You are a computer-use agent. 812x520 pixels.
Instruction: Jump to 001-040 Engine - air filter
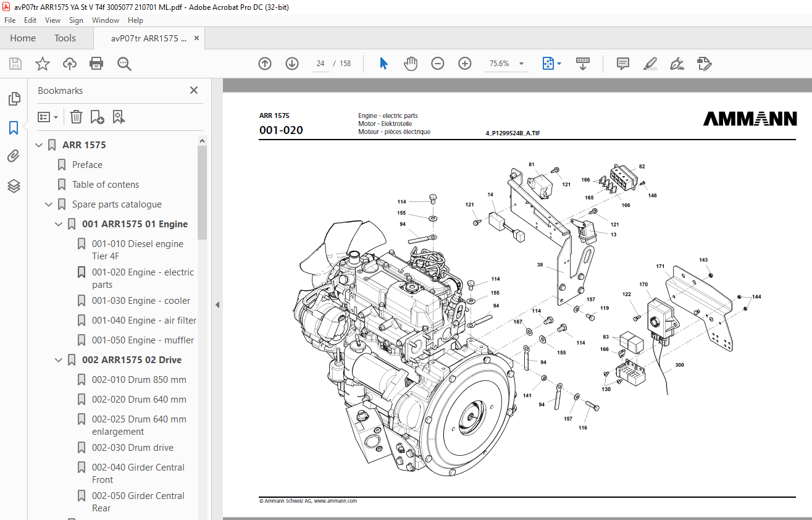[144, 321]
